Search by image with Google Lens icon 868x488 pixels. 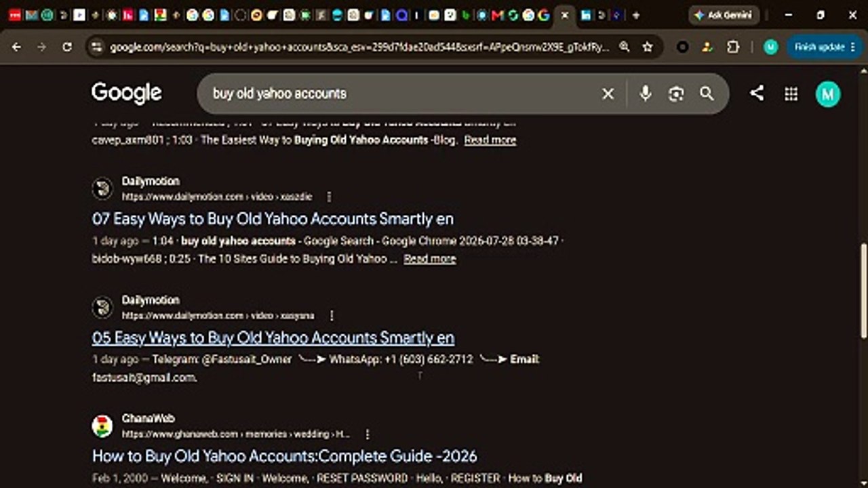tap(676, 94)
